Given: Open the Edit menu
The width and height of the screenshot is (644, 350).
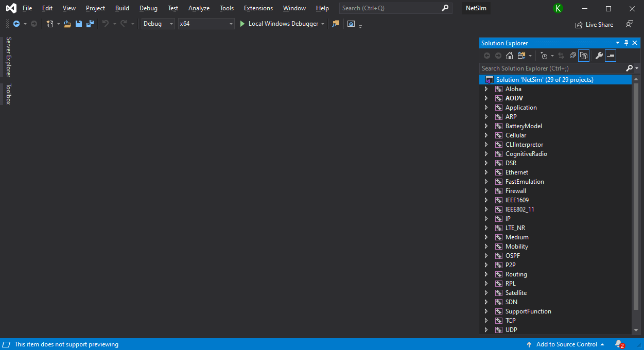Looking at the screenshot, I should tap(47, 8).
